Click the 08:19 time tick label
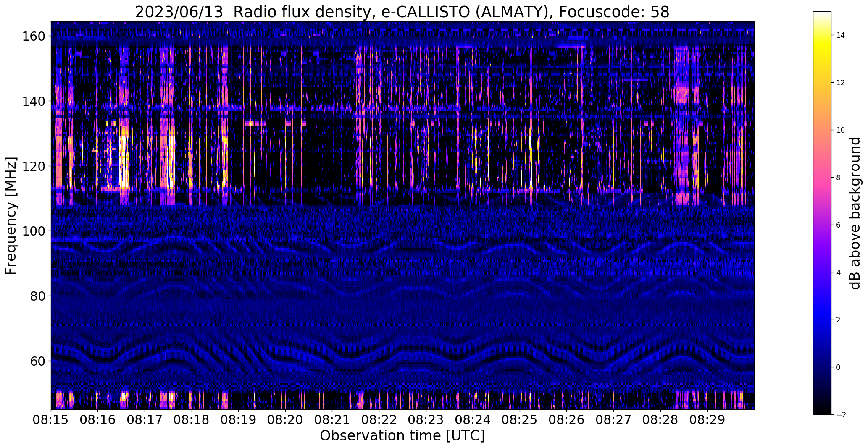Viewport: 868px width, 448px height. coord(238,420)
